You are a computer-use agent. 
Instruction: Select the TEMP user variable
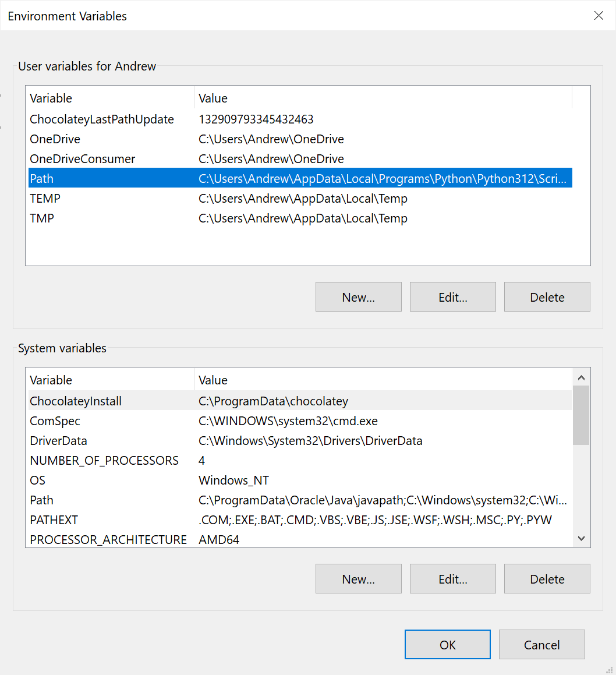pyautogui.click(x=45, y=199)
